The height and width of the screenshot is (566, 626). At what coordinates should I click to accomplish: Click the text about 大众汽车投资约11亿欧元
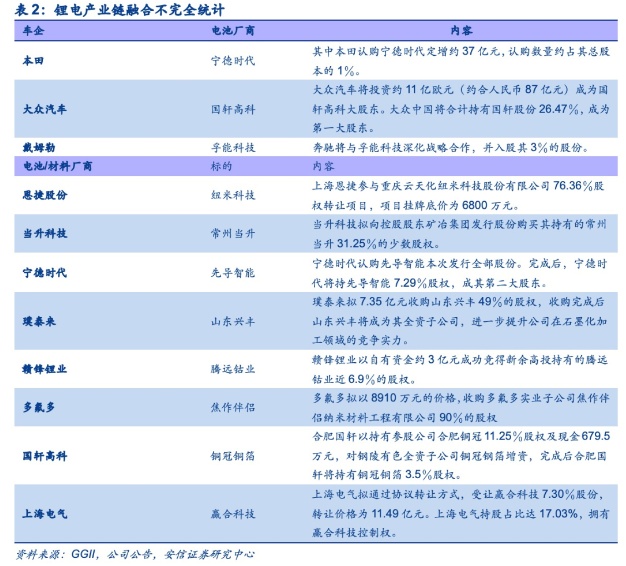[461, 109]
